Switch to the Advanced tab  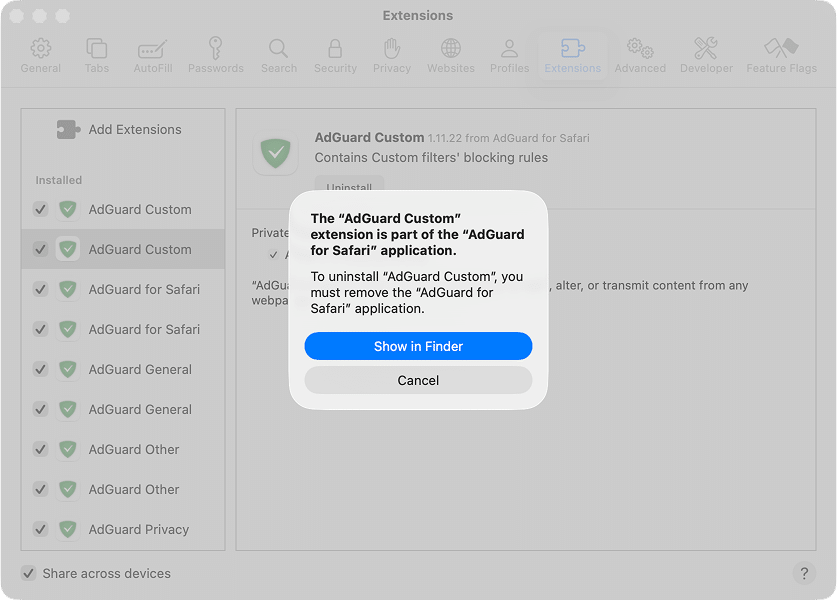pyautogui.click(x=640, y=56)
